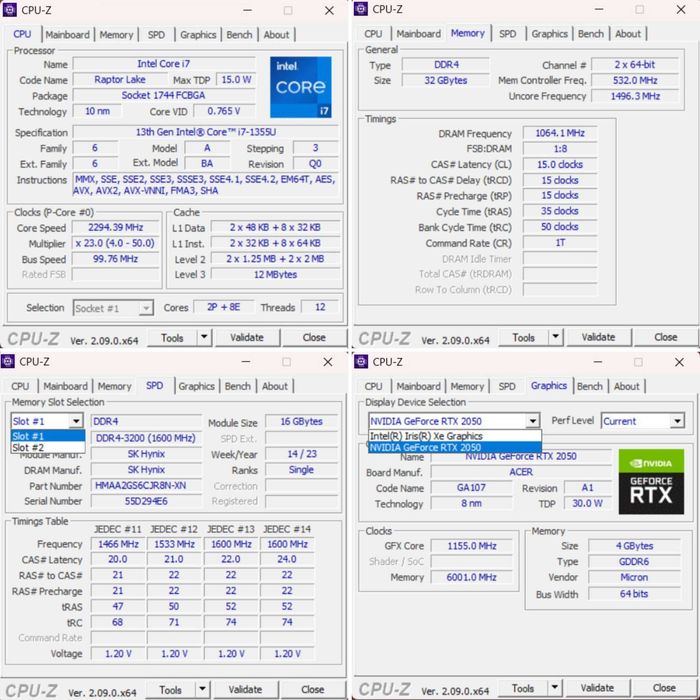This screenshot has width=700, height=700.
Task: Click Socket 1744 FCBGA package field
Action: 163,95
